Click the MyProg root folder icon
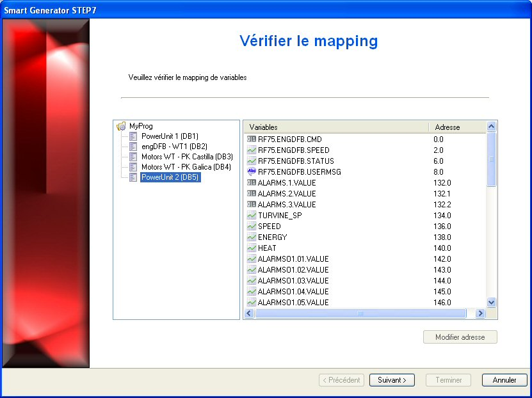The image size is (532, 398). coord(121,127)
